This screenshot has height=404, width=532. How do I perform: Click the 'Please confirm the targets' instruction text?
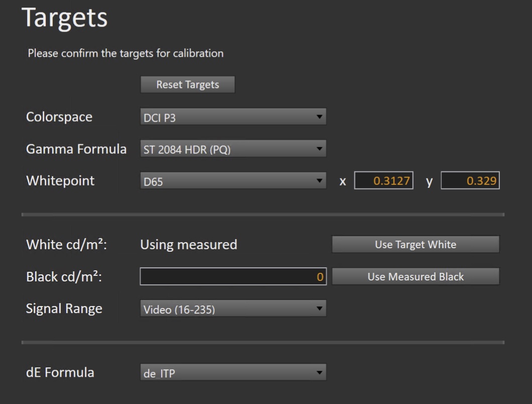click(x=125, y=53)
